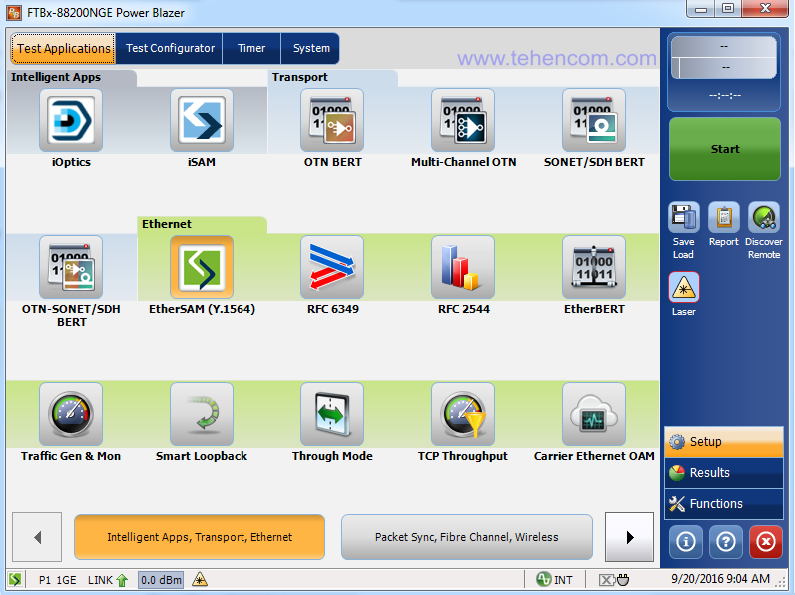Open the Timer tab

pos(252,48)
